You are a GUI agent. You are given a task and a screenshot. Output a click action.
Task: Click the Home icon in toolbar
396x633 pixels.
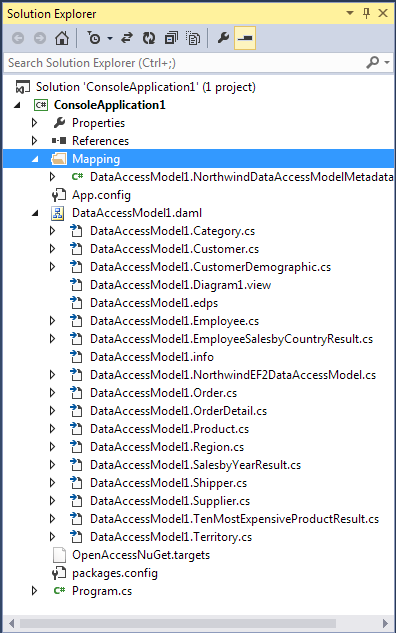(x=62, y=38)
